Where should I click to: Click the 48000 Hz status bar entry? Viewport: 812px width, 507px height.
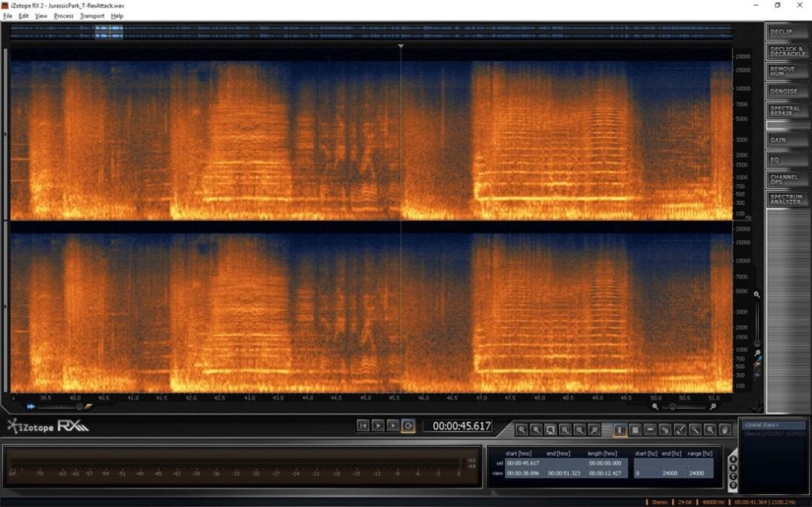(x=714, y=502)
